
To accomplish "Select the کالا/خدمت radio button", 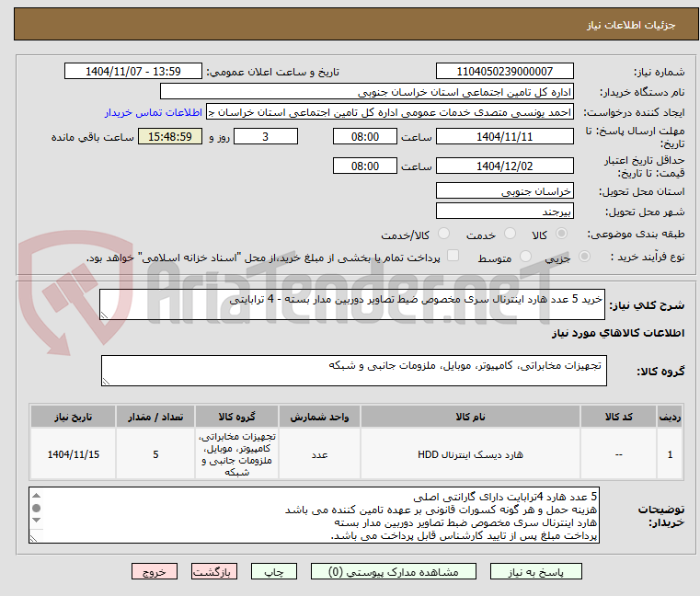I will [x=443, y=234].
